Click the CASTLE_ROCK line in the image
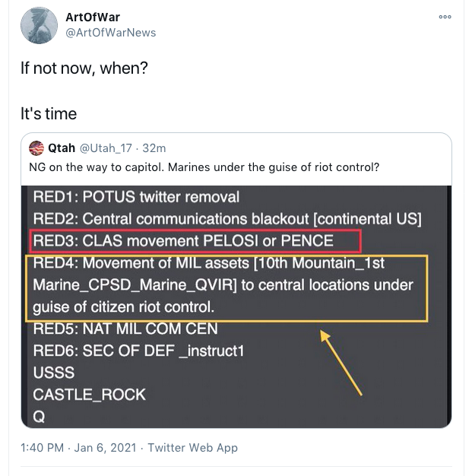The width and height of the screenshot is (472, 476). tap(89, 395)
